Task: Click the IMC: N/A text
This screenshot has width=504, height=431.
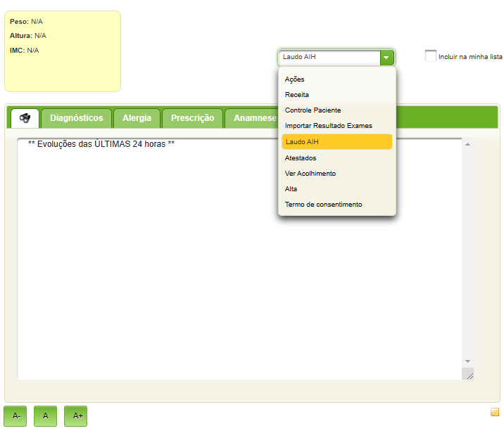Action: (24, 51)
